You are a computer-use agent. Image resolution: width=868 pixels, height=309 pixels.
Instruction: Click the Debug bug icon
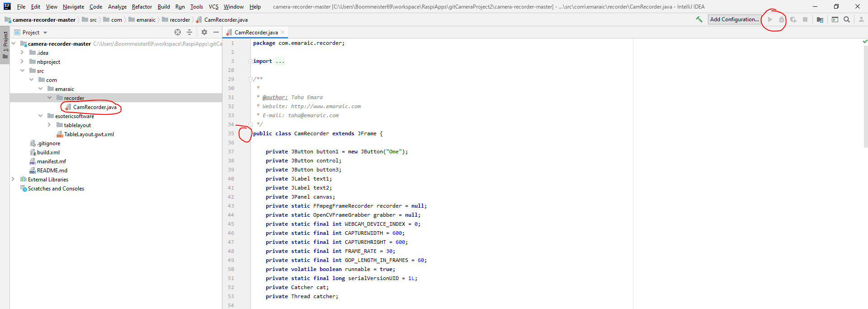(781, 19)
